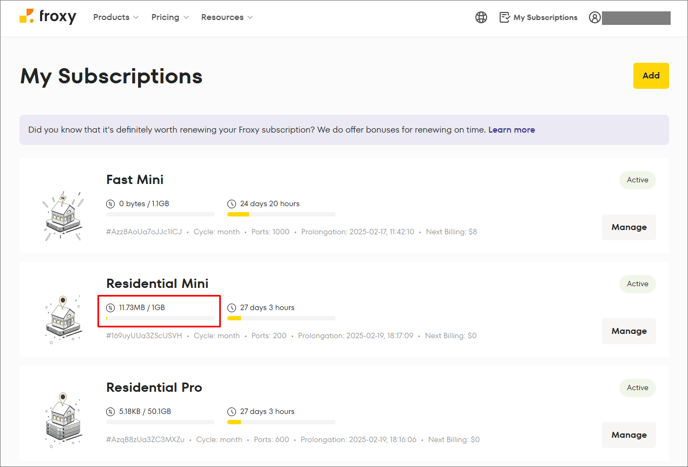Click the Residential Mini Active status badge
This screenshot has height=467, width=688.
click(637, 284)
